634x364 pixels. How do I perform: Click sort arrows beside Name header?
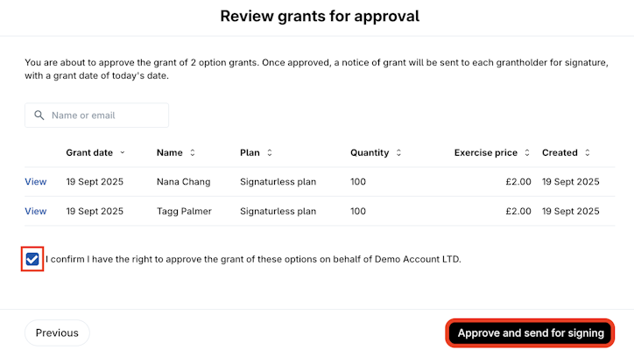tap(193, 152)
